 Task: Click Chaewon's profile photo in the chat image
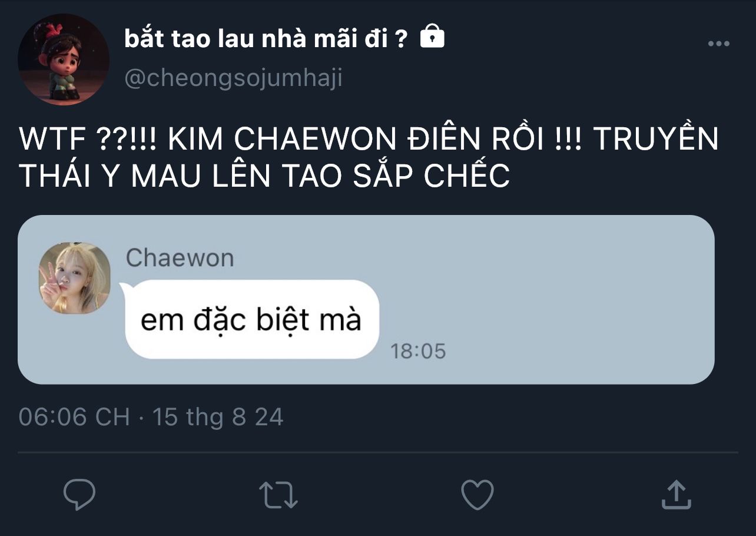pyautogui.click(x=75, y=278)
